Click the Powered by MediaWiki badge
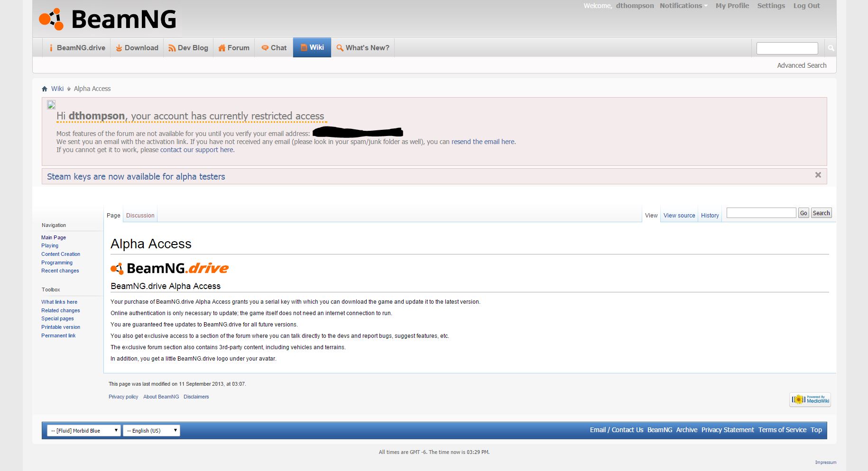This screenshot has width=868, height=471. pyautogui.click(x=810, y=400)
